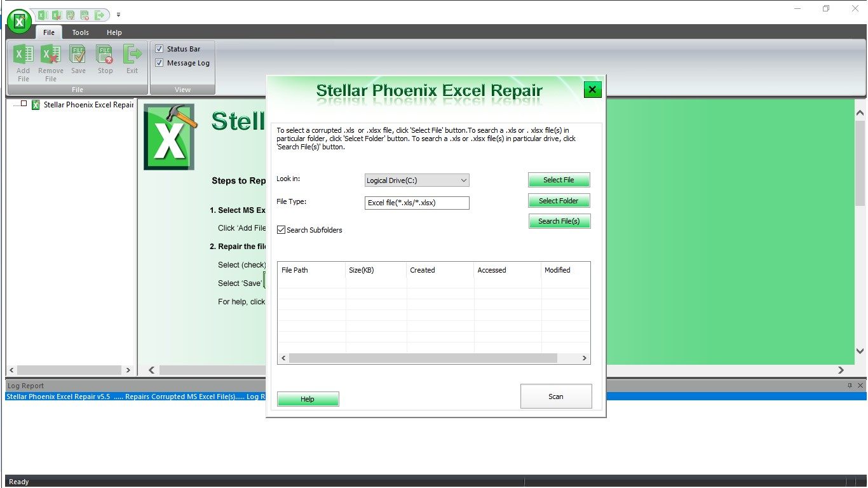Click the large Excel hammer logo
This screenshot has width=868, height=488.
coord(170,137)
